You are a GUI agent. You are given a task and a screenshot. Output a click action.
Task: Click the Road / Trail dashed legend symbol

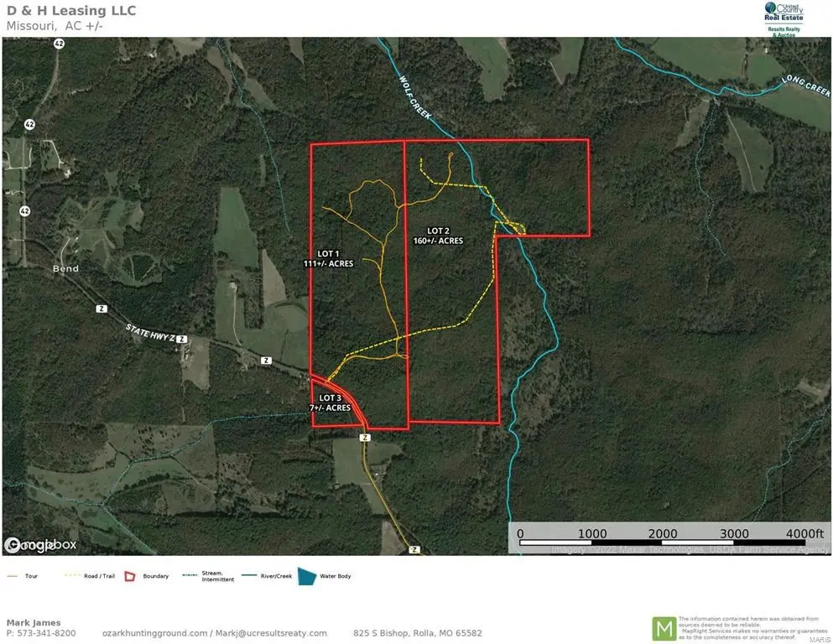71,576
